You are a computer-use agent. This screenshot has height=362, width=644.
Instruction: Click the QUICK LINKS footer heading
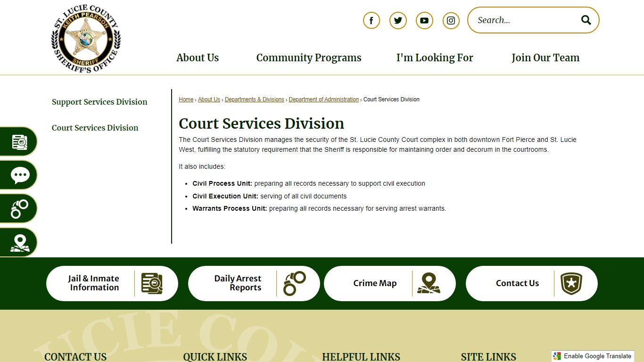(215, 357)
